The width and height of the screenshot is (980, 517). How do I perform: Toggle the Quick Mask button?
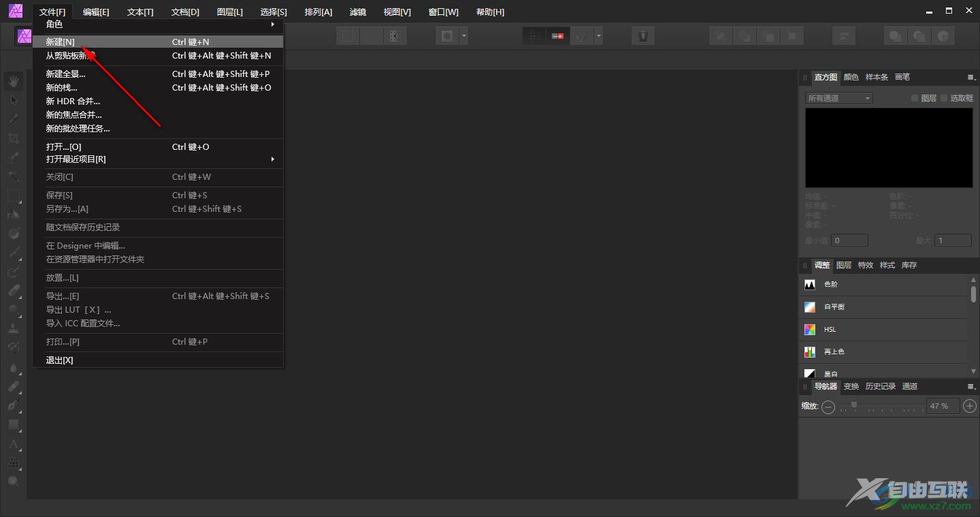pyautogui.click(x=447, y=36)
